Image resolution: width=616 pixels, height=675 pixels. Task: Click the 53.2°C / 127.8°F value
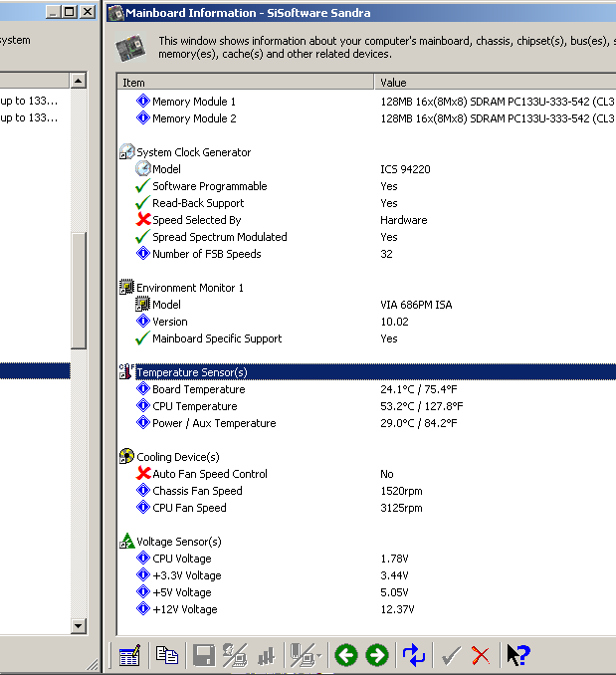422,406
